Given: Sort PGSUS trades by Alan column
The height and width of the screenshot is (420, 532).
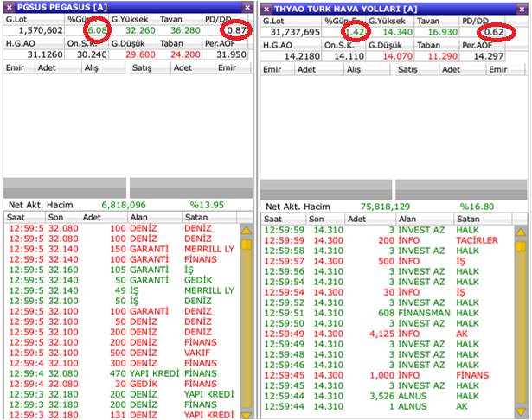Looking at the screenshot, I should pos(155,217).
